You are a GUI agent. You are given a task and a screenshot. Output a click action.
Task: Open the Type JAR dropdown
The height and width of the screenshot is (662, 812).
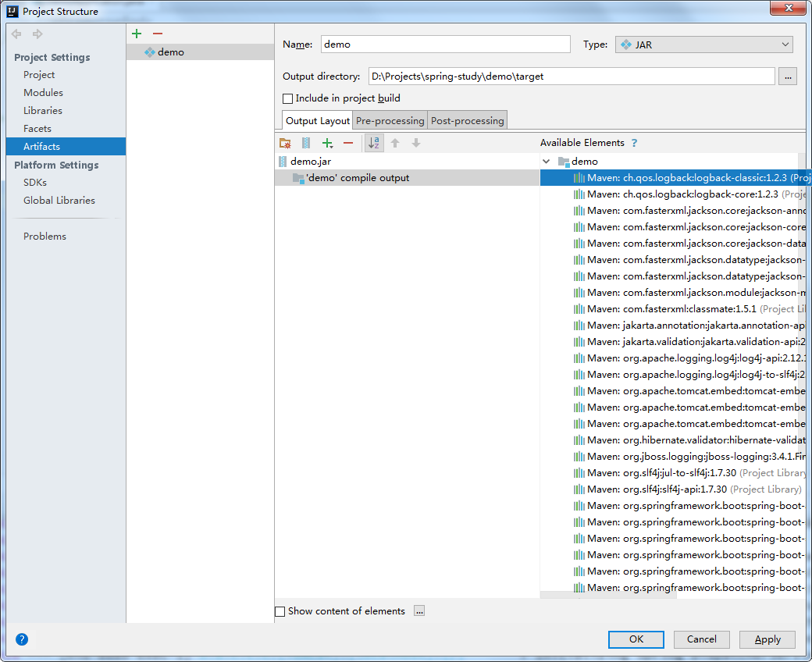tap(703, 44)
